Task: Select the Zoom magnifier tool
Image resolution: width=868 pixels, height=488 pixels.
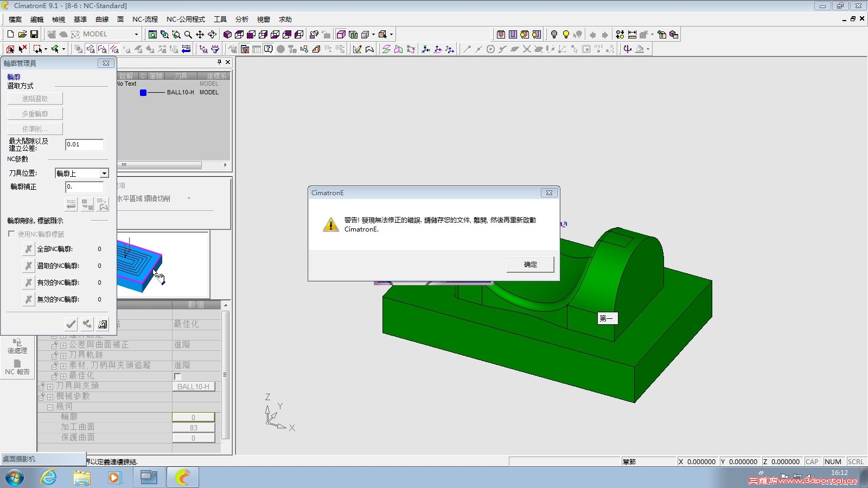Action: 188,34
